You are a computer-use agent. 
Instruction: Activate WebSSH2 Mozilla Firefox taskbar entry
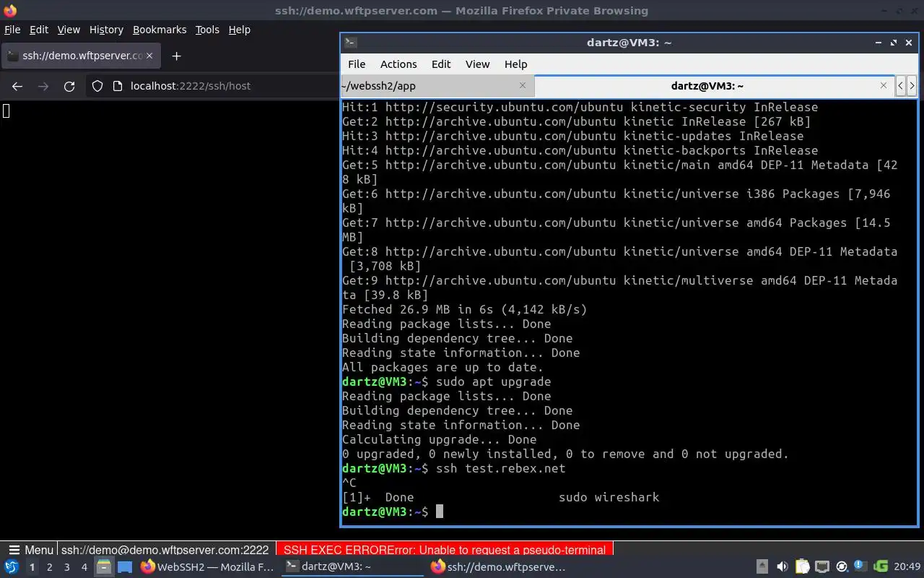pos(208,567)
